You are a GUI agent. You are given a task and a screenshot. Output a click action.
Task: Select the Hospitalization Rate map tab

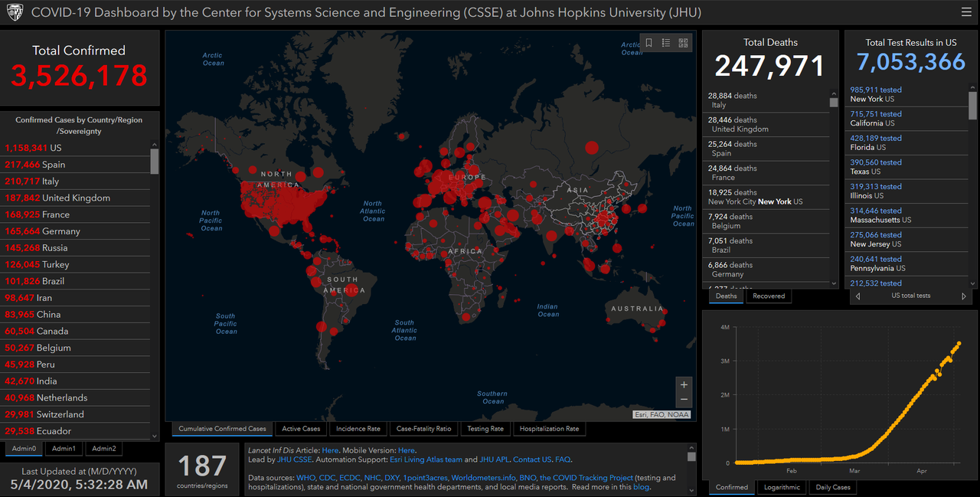(x=549, y=429)
